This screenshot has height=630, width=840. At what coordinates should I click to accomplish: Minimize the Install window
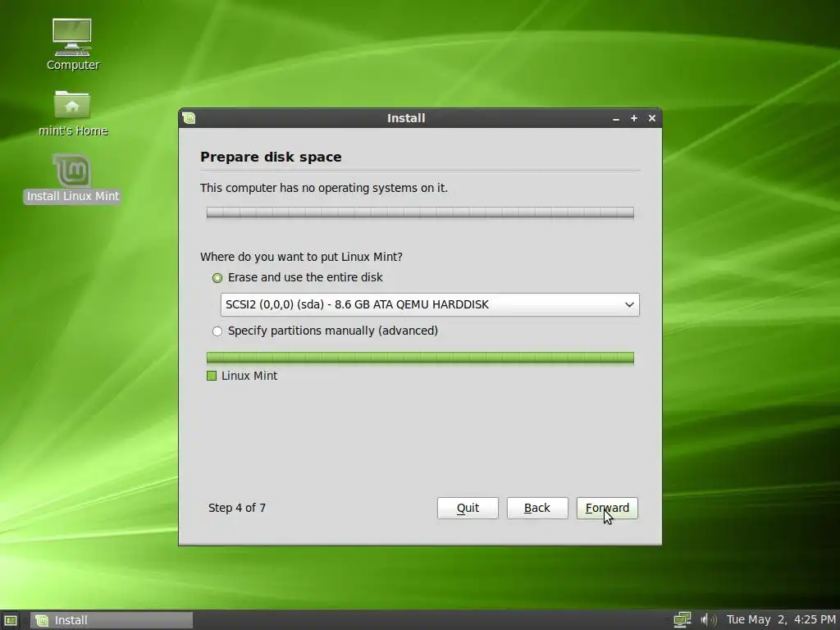click(x=616, y=118)
